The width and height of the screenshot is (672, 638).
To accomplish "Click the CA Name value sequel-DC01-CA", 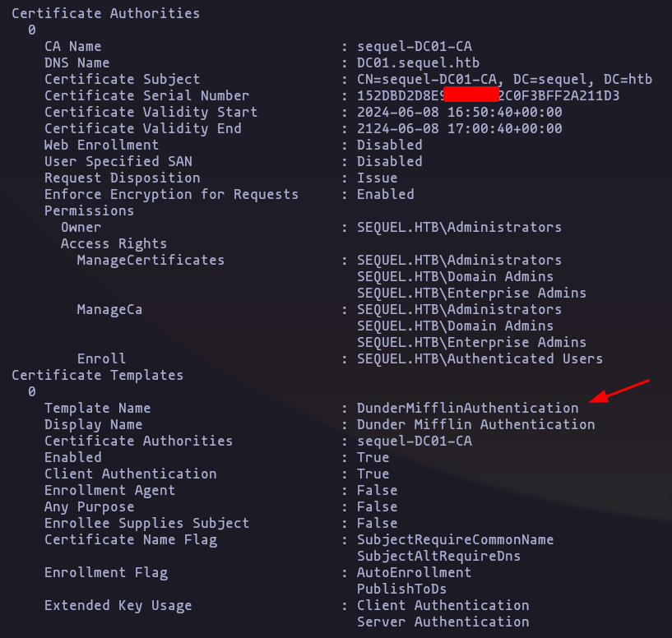I will click(x=415, y=46).
